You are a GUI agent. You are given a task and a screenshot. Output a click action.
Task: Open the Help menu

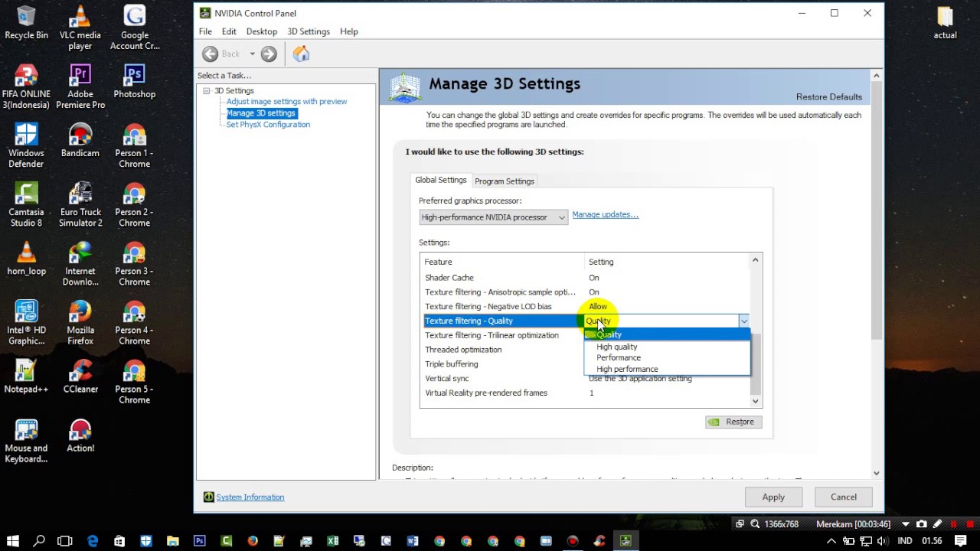(349, 31)
